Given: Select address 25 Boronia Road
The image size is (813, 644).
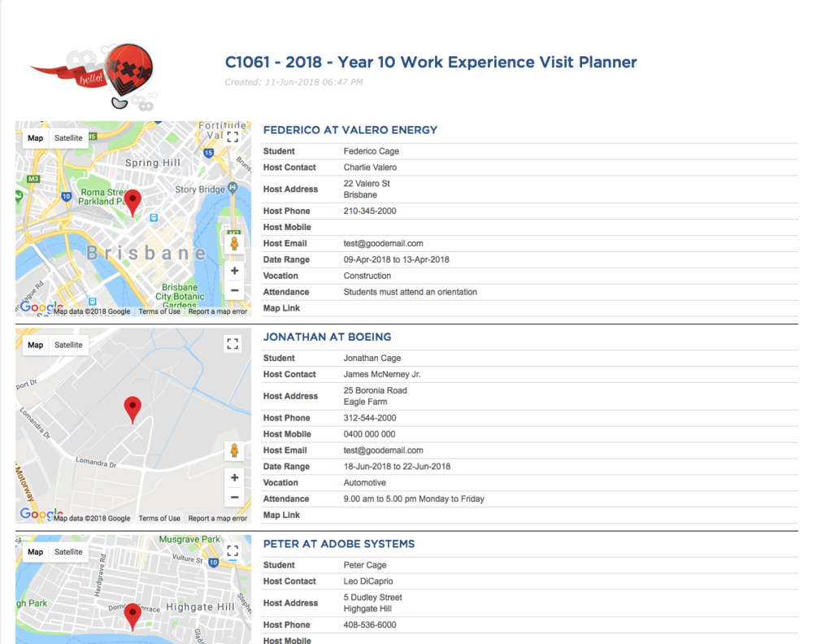Looking at the screenshot, I should tap(376, 390).
